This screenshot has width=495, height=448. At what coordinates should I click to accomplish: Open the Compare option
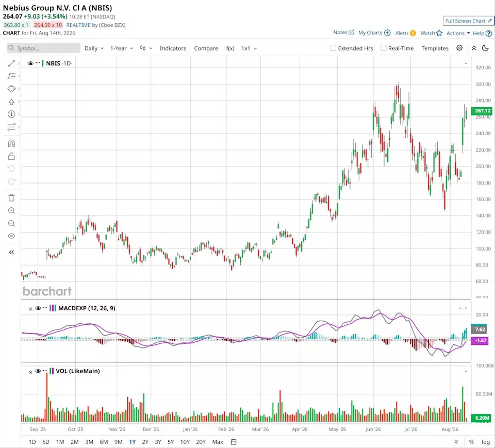pyautogui.click(x=206, y=48)
